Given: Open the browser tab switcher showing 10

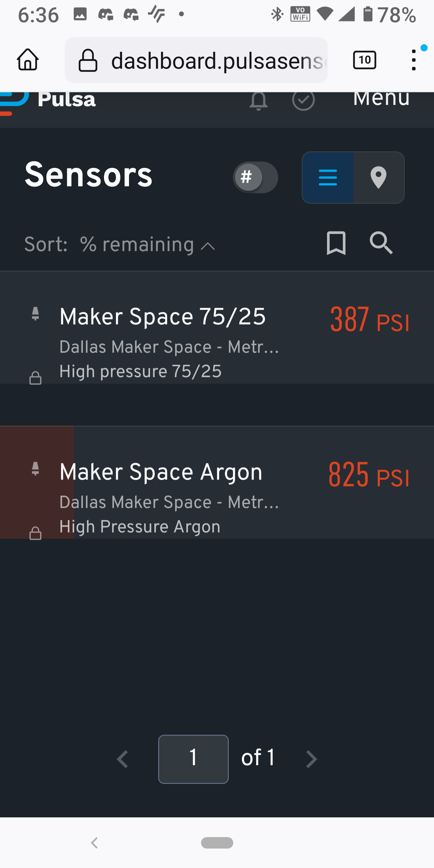Looking at the screenshot, I should coord(364,60).
